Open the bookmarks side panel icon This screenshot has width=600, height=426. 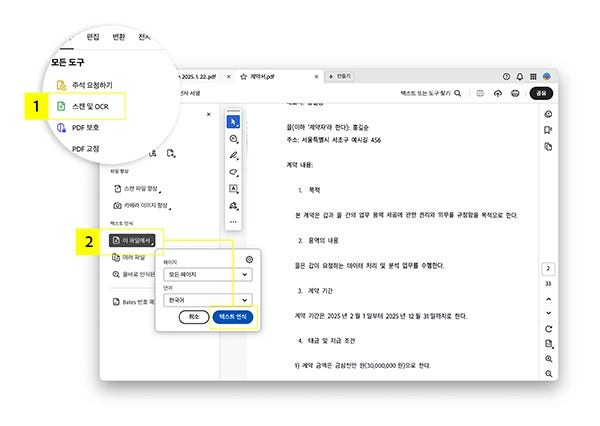click(x=548, y=130)
